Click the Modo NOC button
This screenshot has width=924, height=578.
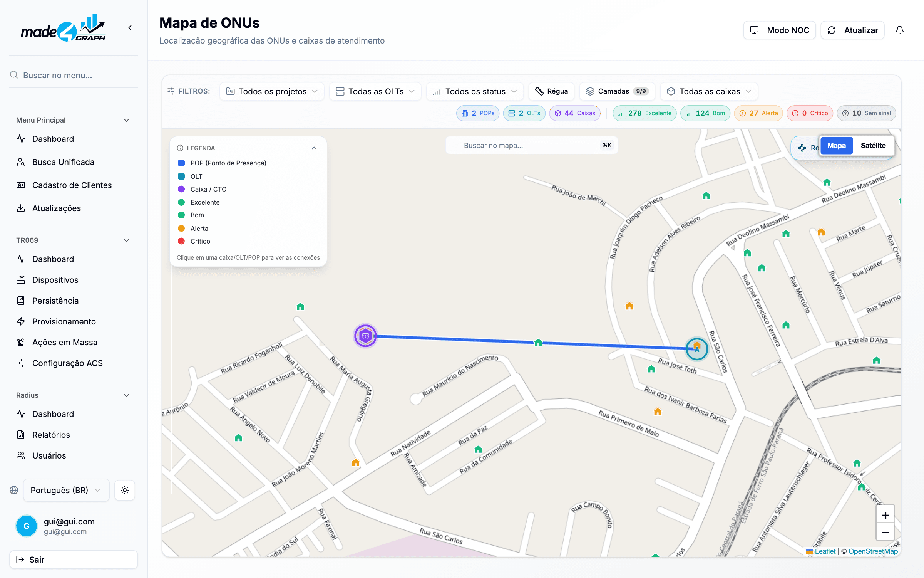779,30
